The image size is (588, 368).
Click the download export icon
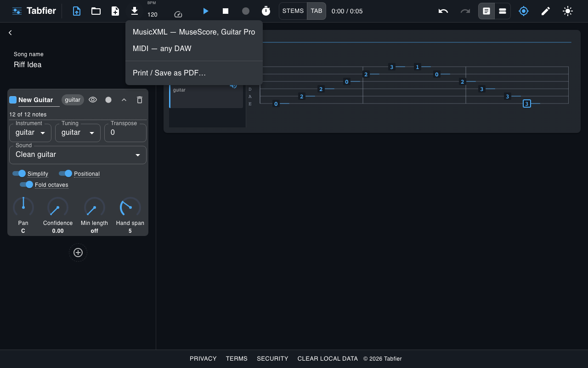pos(135,11)
